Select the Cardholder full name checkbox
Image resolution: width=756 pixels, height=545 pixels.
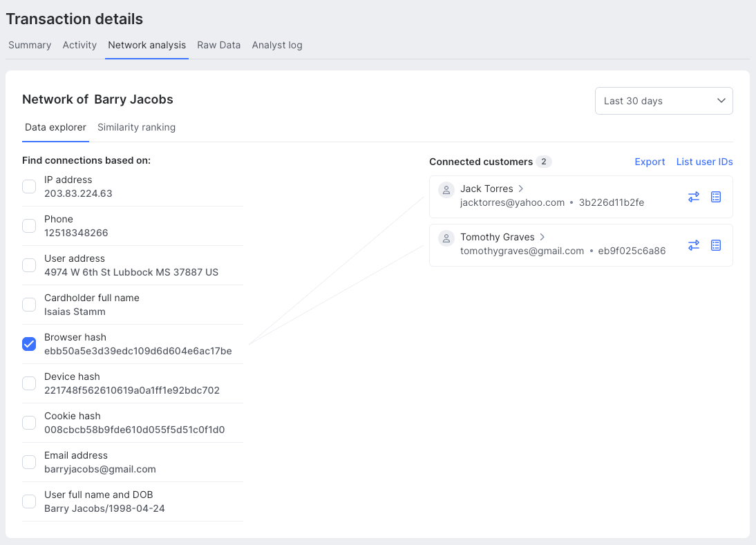(29, 305)
